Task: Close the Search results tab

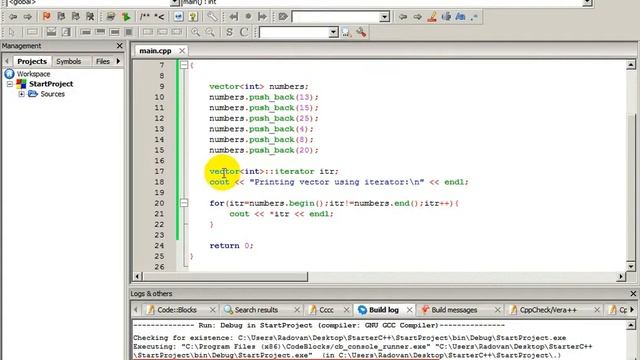Action: pyautogui.click(x=297, y=310)
